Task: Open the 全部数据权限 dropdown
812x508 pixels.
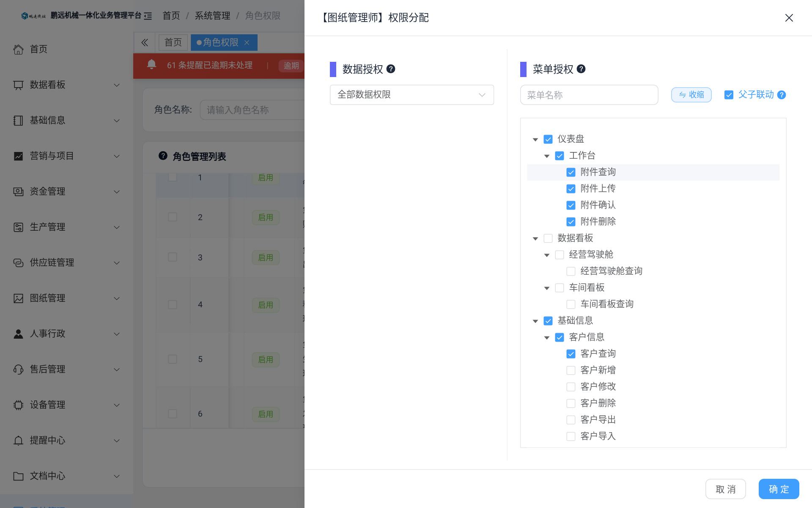Action: [411, 95]
